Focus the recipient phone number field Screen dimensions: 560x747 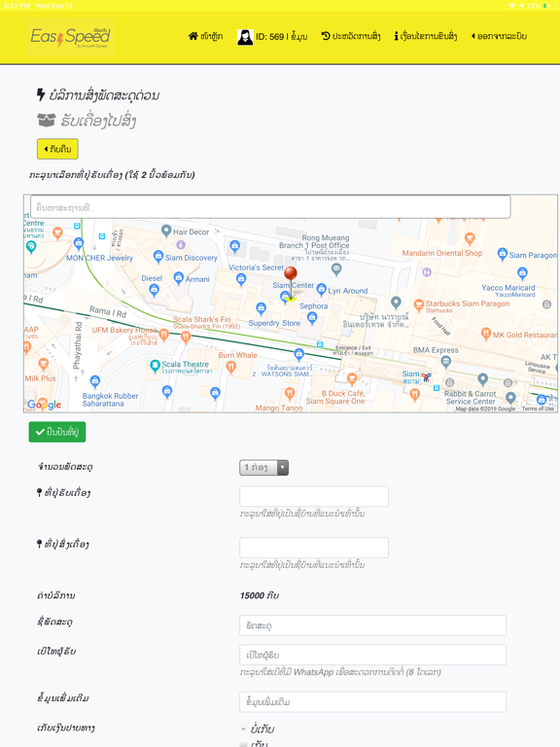tap(373, 655)
